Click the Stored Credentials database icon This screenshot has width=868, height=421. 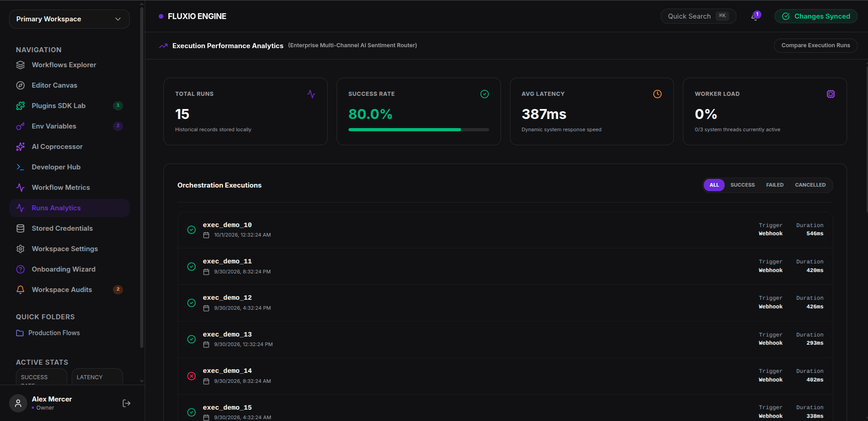tap(20, 228)
